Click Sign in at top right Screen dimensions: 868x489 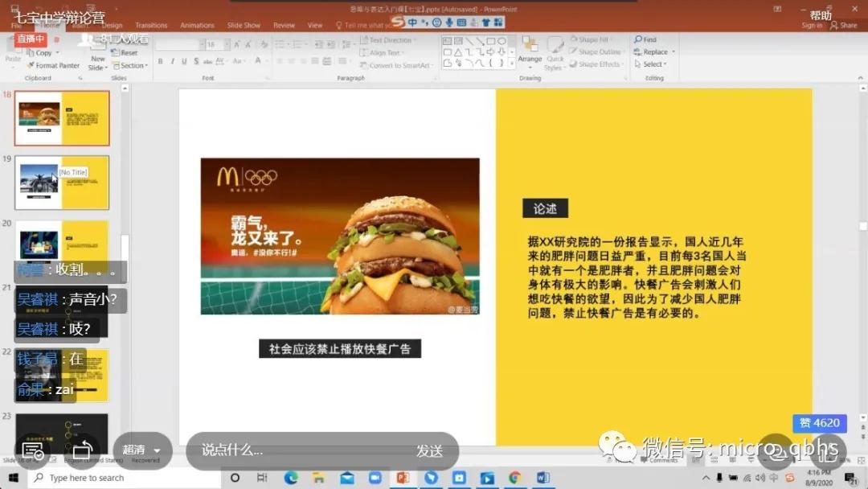[x=812, y=26]
